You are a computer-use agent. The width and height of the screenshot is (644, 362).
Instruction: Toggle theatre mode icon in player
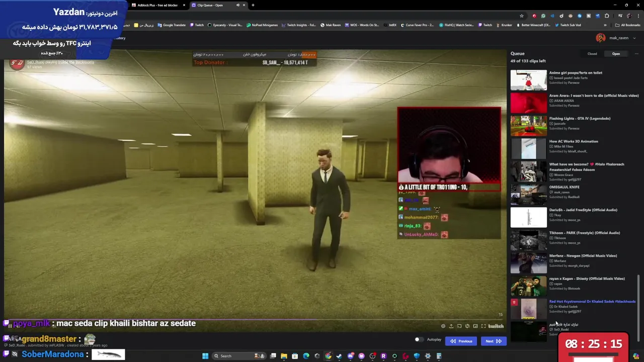(475, 326)
